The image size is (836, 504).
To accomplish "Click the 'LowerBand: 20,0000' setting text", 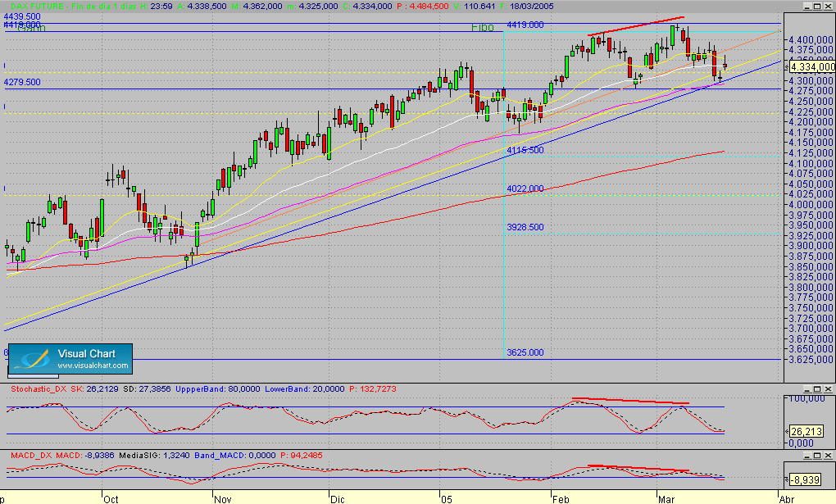I will point(304,389).
